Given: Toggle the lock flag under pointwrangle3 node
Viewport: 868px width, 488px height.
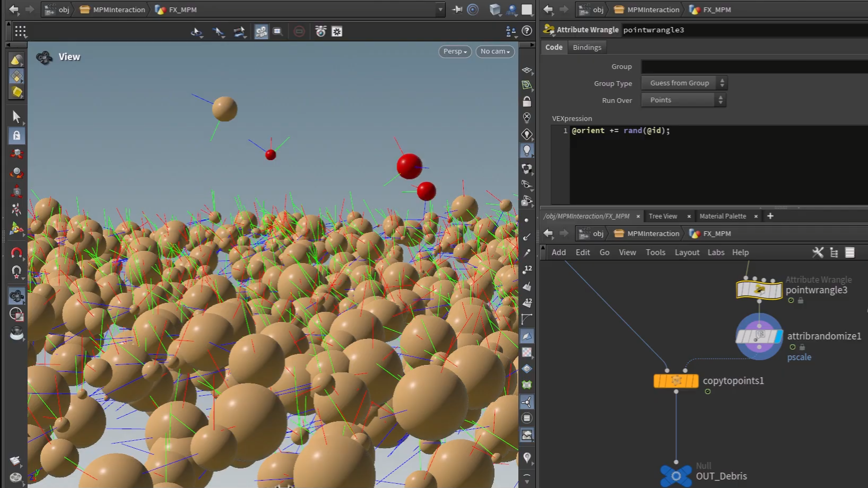Looking at the screenshot, I should [x=801, y=301].
